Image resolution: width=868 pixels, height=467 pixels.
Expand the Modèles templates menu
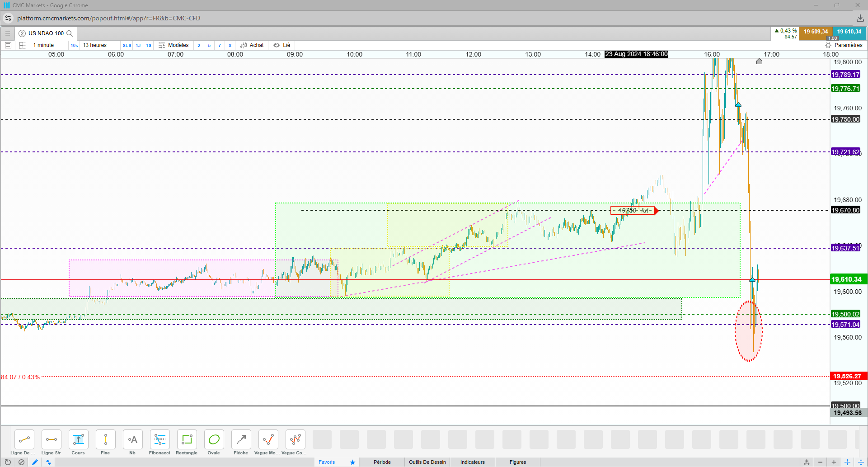click(x=174, y=45)
